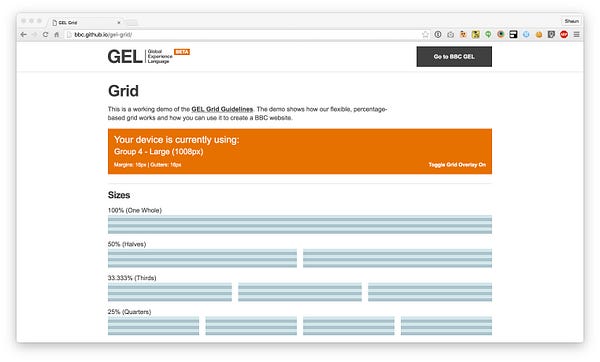This screenshot has height=362, width=600.
Task: Click the page icon in address bar
Action: click(x=69, y=34)
